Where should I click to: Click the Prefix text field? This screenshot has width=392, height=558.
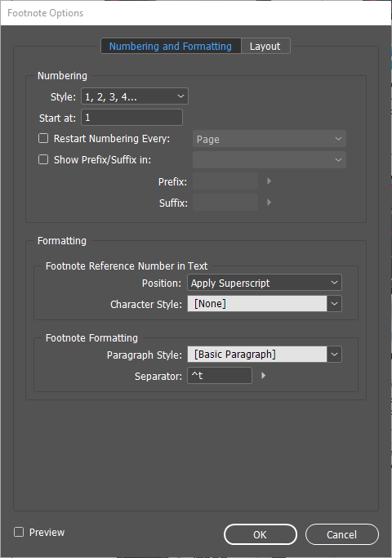click(x=225, y=181)
